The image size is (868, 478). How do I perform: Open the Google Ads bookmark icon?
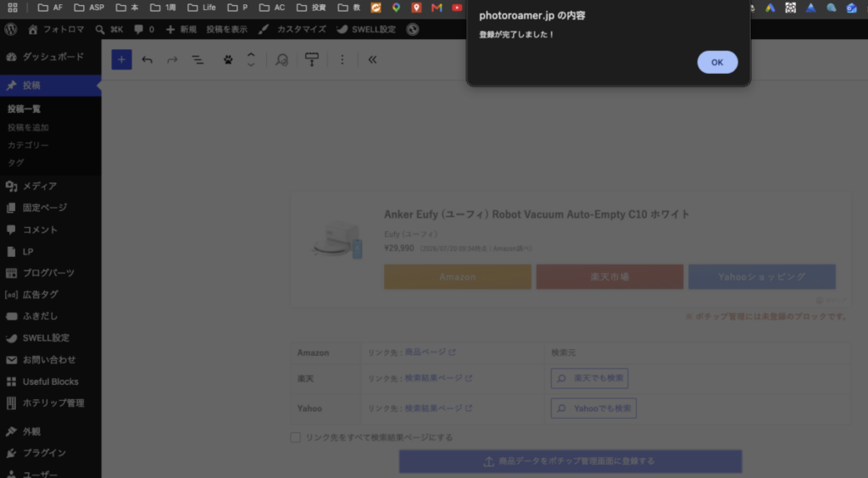pyautogui.click(x=770, y=8)
